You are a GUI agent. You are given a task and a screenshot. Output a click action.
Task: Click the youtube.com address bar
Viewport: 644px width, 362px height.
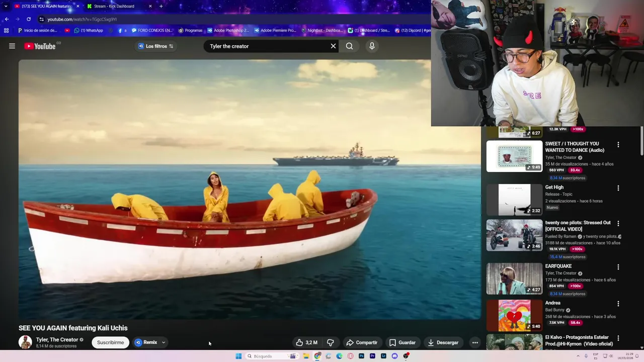pos(234,19)
